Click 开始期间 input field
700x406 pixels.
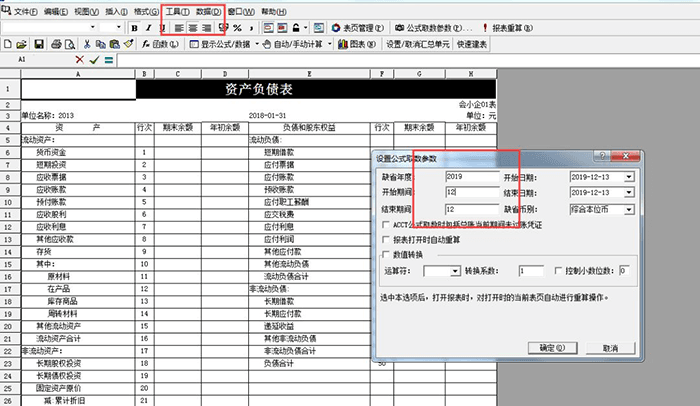(472, 192)
